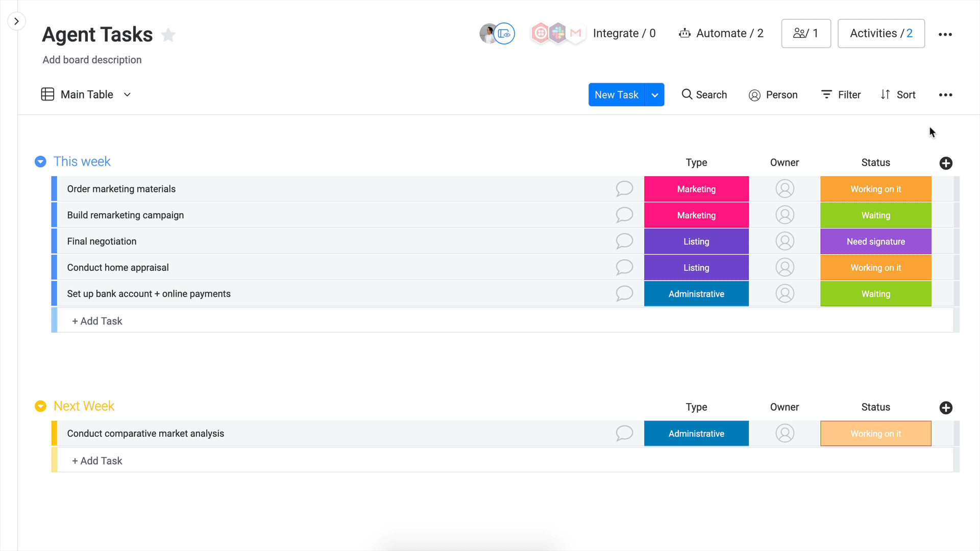Viewport: 980px width, 551px height.
Task: Change Marketing type of Build remarketing campaign
Action: [x=696, y=215]
